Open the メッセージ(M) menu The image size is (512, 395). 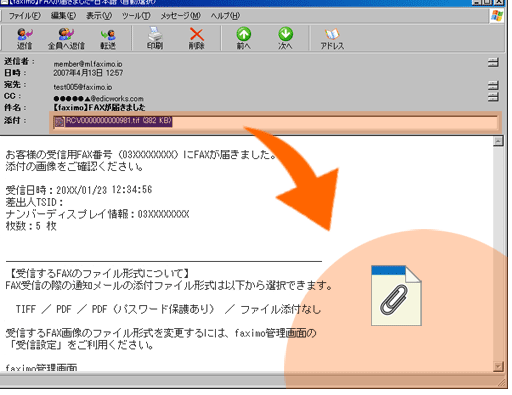(180, 16)
